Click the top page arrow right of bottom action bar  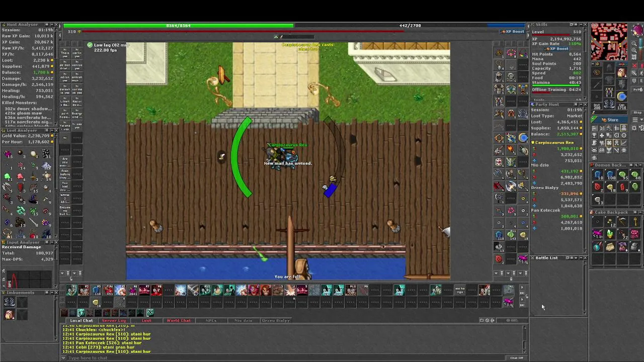pyautogui.click(x=522, y=287)
